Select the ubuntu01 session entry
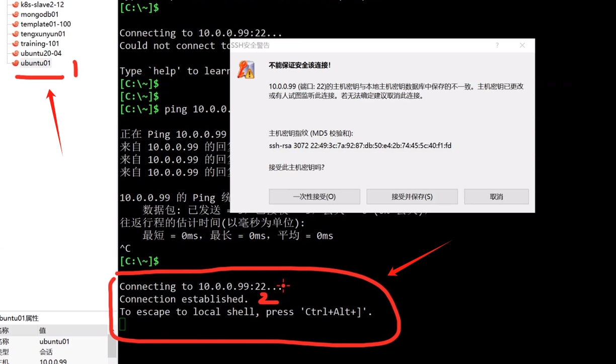Screen dimensions: 616x364 pyautogui.click(x=36, y=63)
